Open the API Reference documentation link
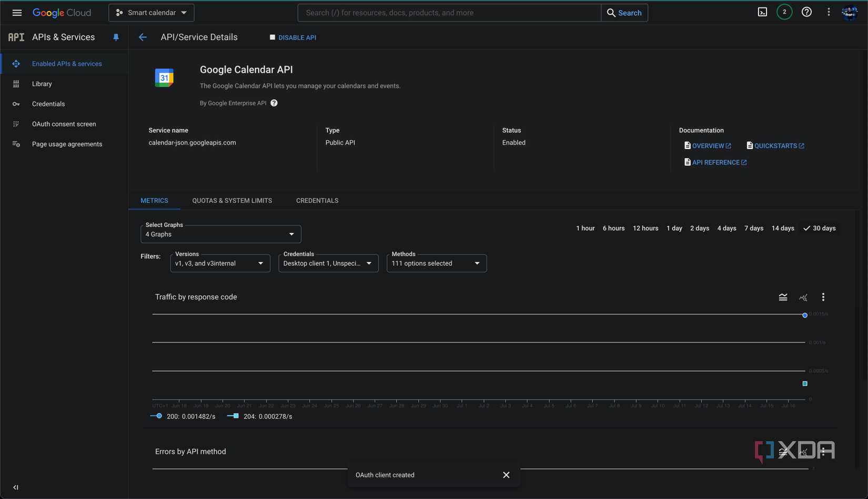Screen dimensions: 868x499 [x=715, y=162]
